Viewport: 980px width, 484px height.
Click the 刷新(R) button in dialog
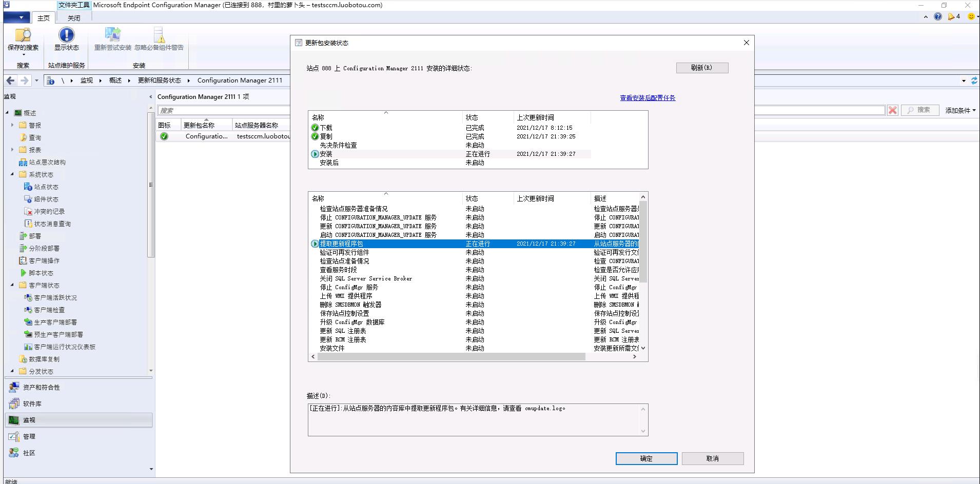tap(702, 68)
